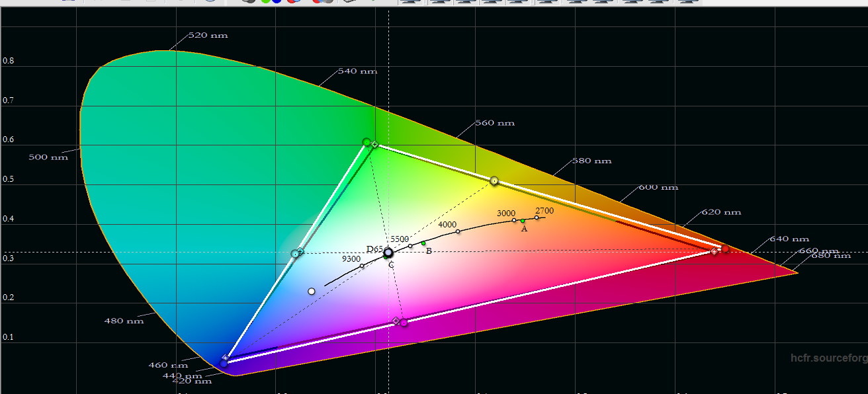Click the 4000 color temperature marker
868x394 pixels.
click(458, 231)
